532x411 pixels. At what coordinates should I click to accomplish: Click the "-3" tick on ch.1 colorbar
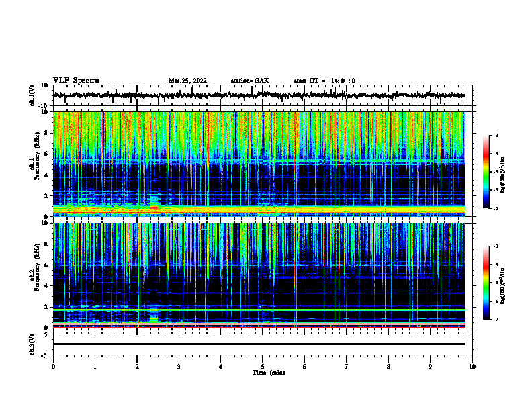click(x=495, y=136)
